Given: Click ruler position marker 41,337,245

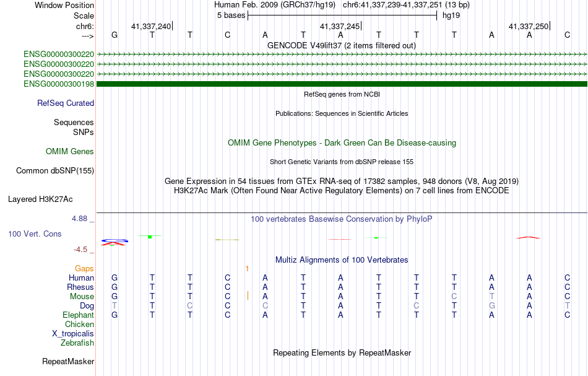Looking at the screenshot, I should click(339, 26).
